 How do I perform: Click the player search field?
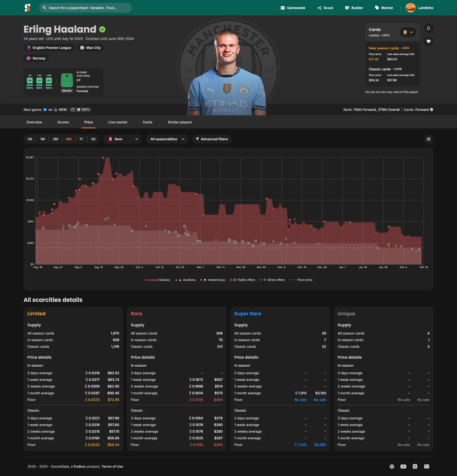click(85, 8)
